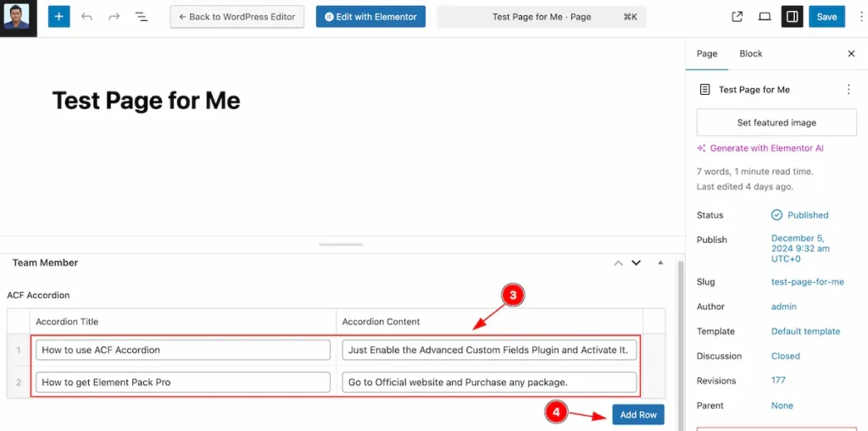Click the Elementor AI sparkle icon
Screen dimensions: 868x431
pos(701,148)
